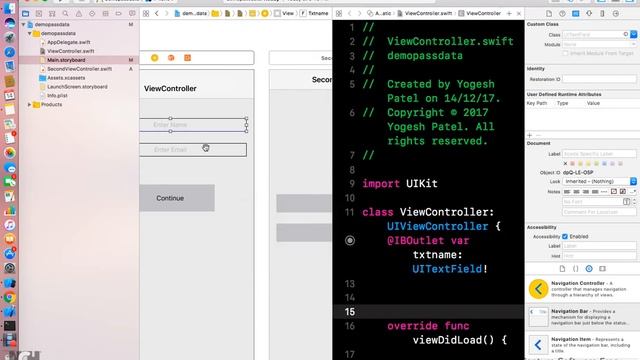Image resolution: width=640 pixels, height=360 pixels.
Task: Show the Quick Help inspector
Action: pos(562,13)
